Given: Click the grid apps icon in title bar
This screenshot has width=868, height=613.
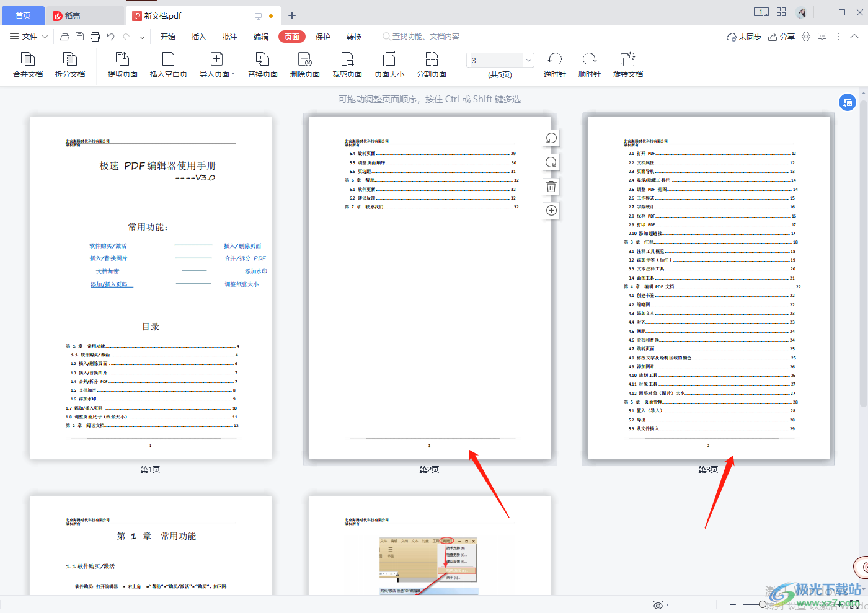Looking at the screenshot, I should 781,12.
